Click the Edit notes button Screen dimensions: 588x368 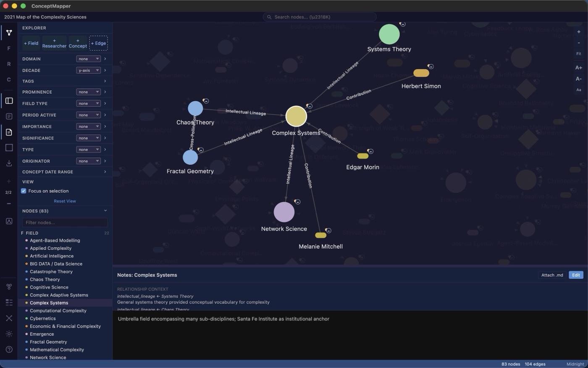[x=576, y=275]
